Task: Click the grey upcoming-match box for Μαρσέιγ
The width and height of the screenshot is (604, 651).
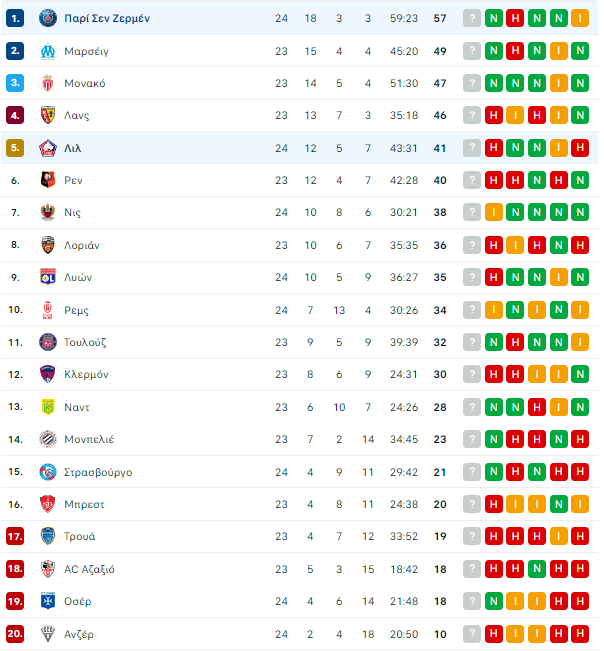Action: (472, 51)
